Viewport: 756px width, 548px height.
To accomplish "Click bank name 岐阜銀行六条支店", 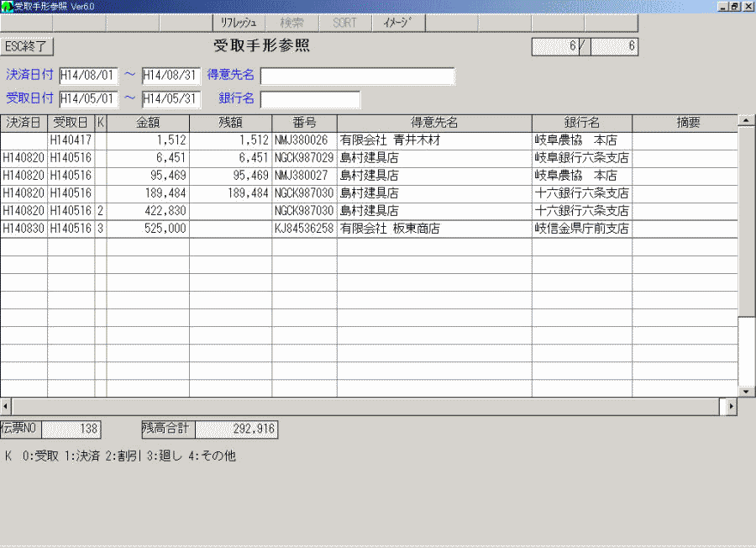I will 581,158.
